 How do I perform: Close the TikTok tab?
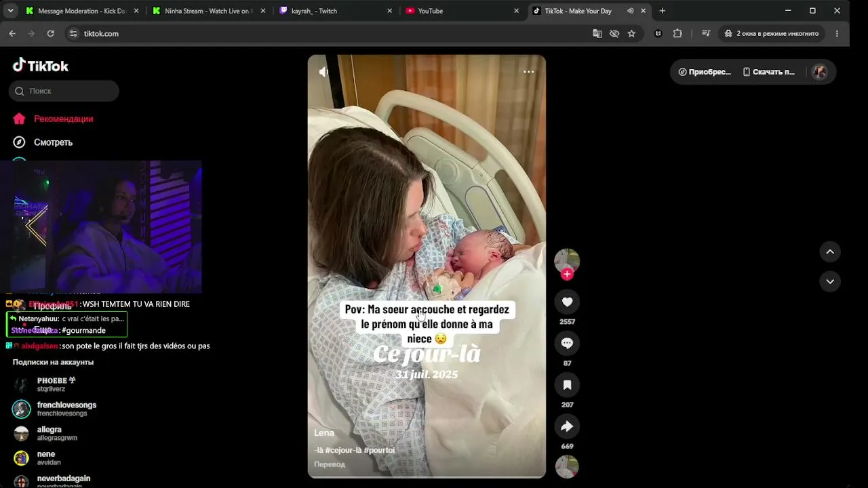(643, 11)
